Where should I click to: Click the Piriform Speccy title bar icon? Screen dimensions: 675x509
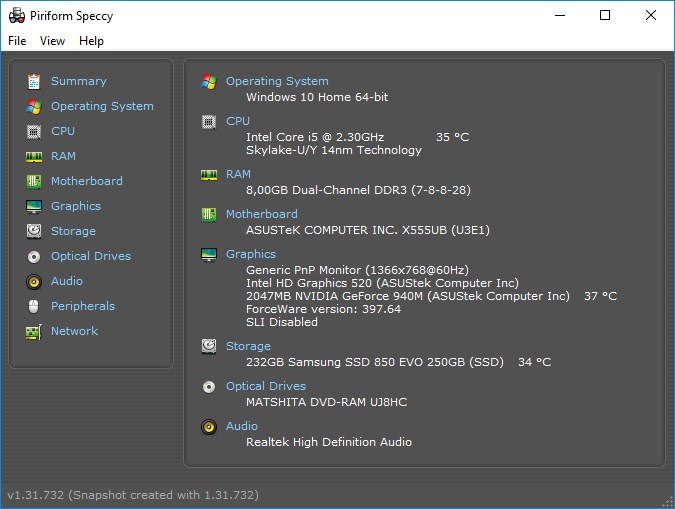(x=17, y=16)
